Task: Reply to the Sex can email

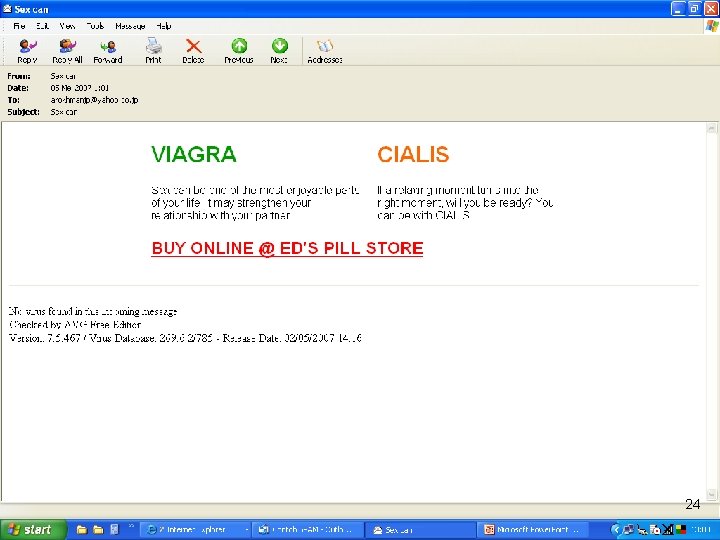Action: [27, 51]
